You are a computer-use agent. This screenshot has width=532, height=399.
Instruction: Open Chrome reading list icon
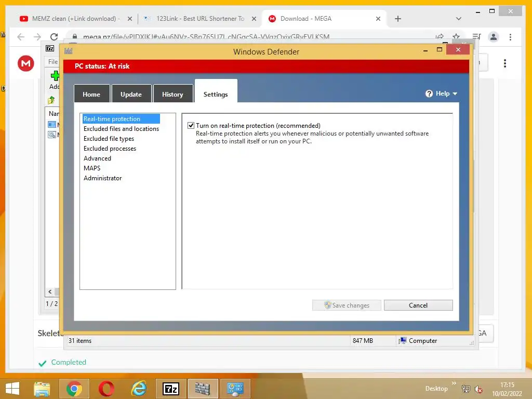(x=476, y=37)
